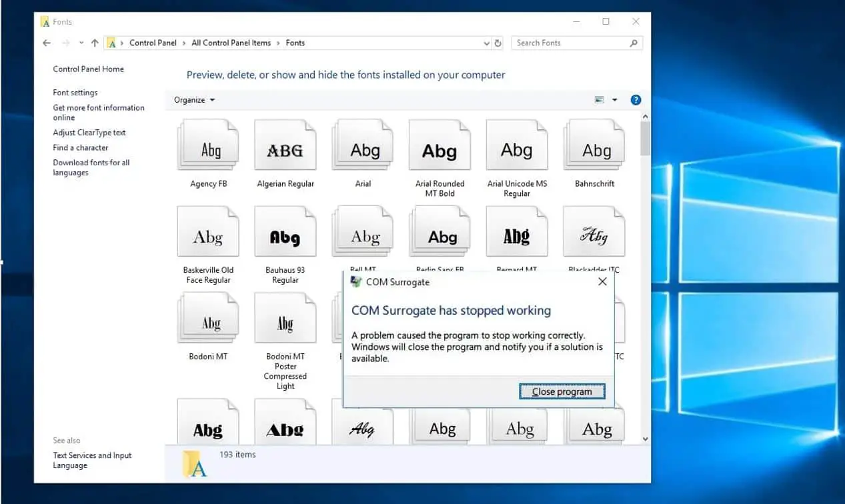
Task: Open the Help question mark icon
Action: point(636,100)
